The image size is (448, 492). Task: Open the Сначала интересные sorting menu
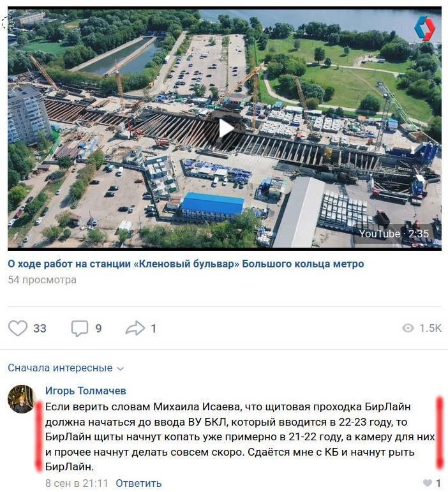[66, 368]
